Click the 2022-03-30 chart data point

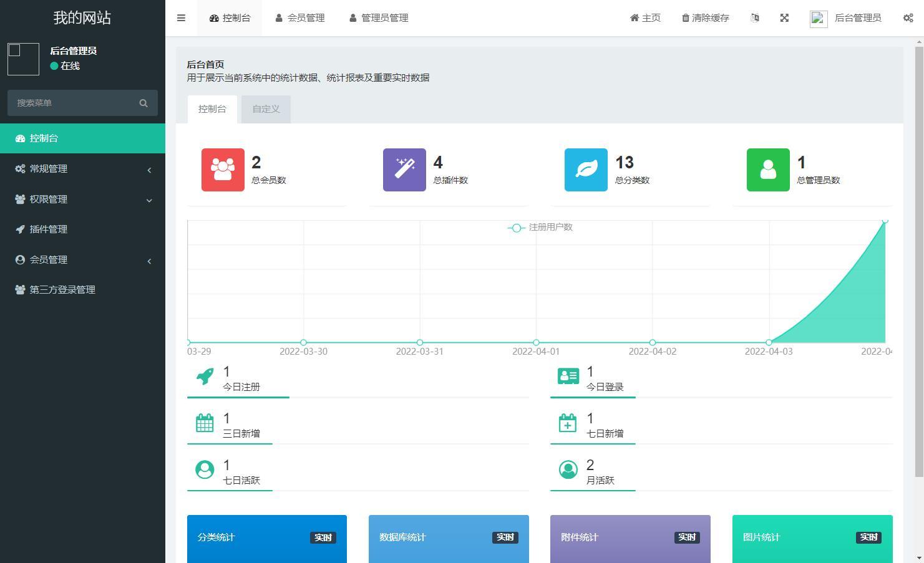pyautogui.click(x=303, y=342)
